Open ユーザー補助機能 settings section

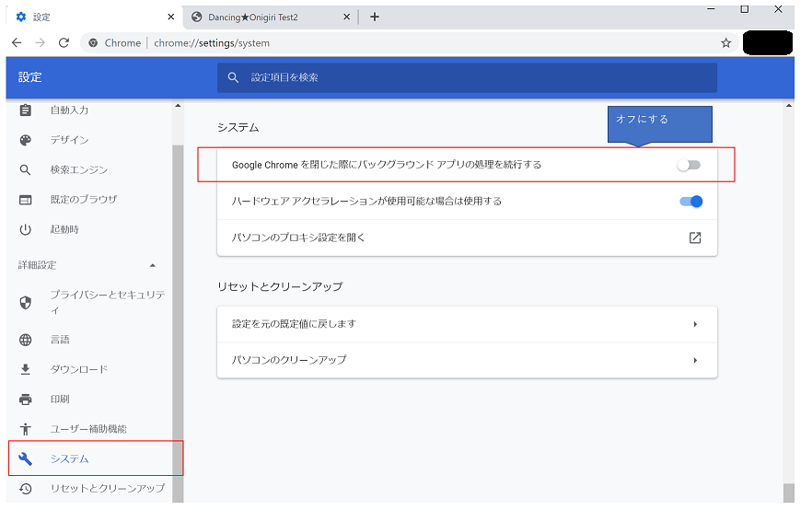point(89,429)
